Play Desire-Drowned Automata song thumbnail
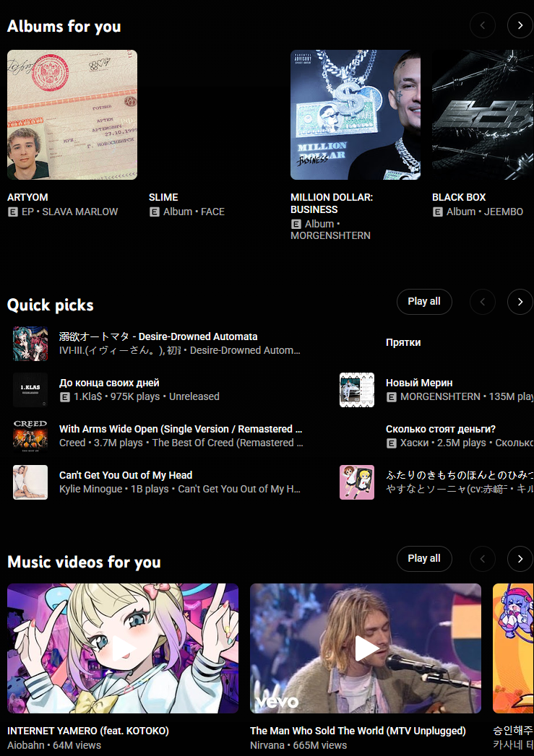This screenshot has width=534, height=756. pyautogui.click(x=30, y=344)
